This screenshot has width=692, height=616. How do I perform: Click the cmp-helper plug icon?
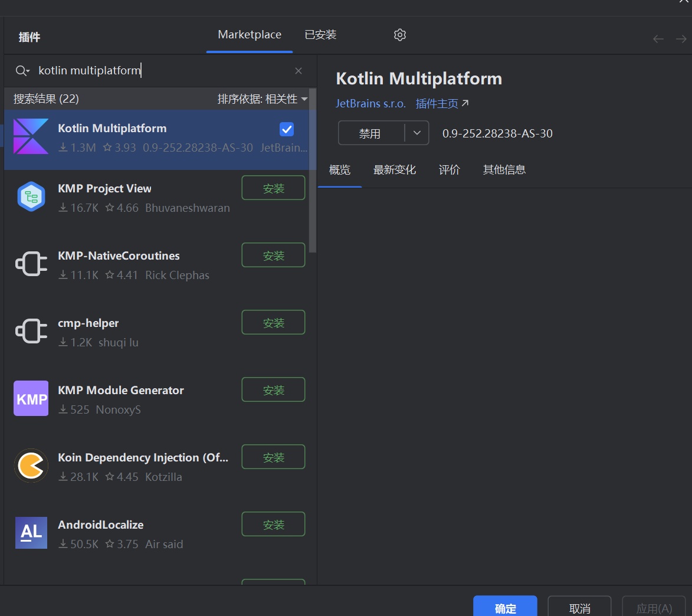pyautogui.click(x=31, y=331)
